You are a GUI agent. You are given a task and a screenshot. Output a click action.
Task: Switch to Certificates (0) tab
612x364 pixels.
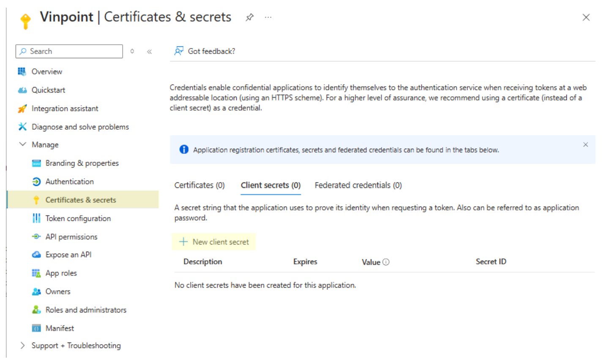[x=199, y=185]
